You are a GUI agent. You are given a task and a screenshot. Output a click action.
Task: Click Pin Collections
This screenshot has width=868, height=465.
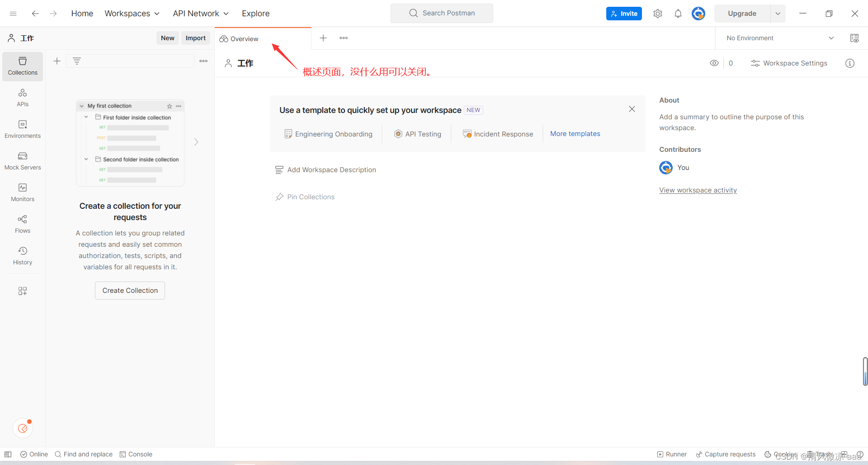305,197
